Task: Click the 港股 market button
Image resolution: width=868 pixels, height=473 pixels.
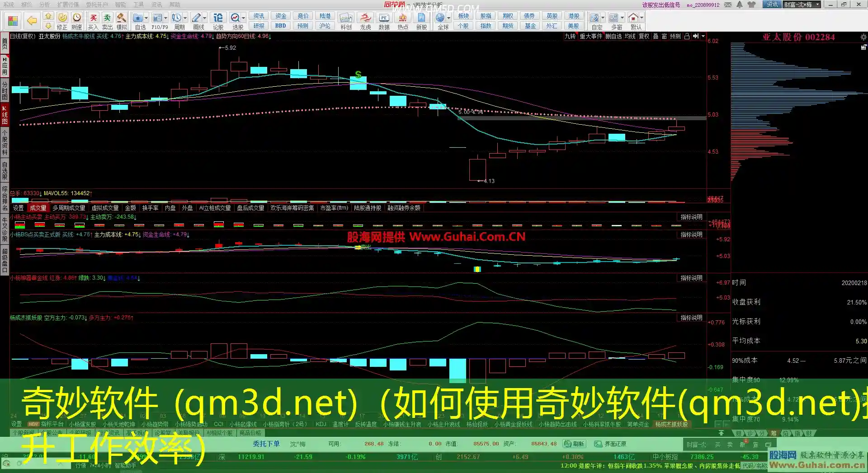Action: click(x=574, y=16)
